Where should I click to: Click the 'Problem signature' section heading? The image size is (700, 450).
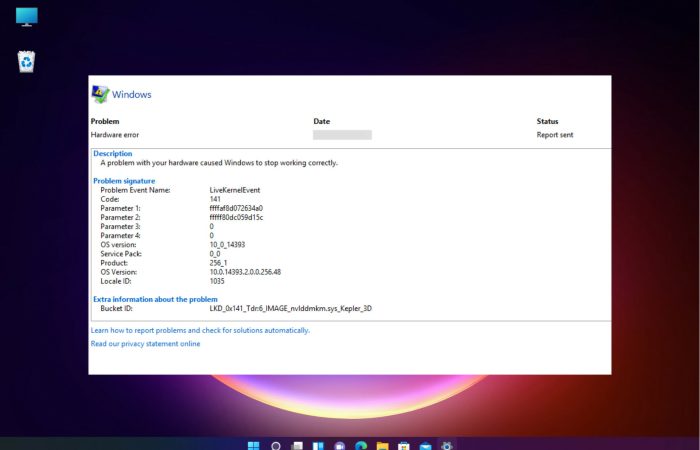coord(124,181)
